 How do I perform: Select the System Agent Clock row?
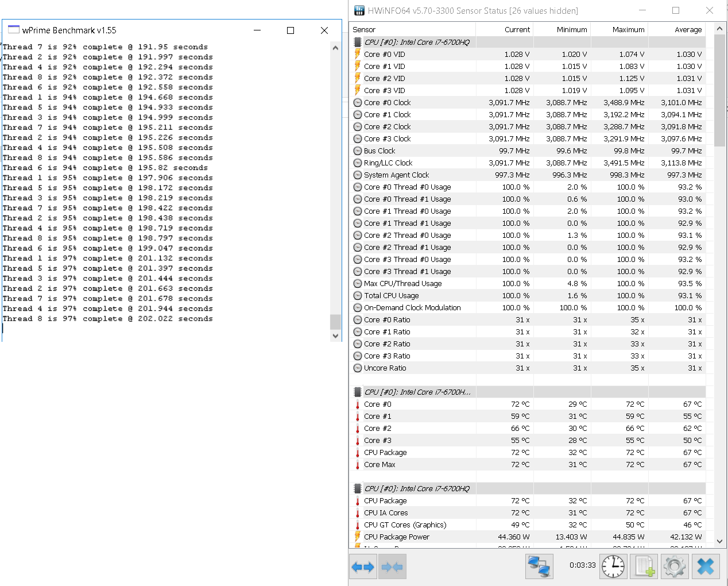coord(528,175)
